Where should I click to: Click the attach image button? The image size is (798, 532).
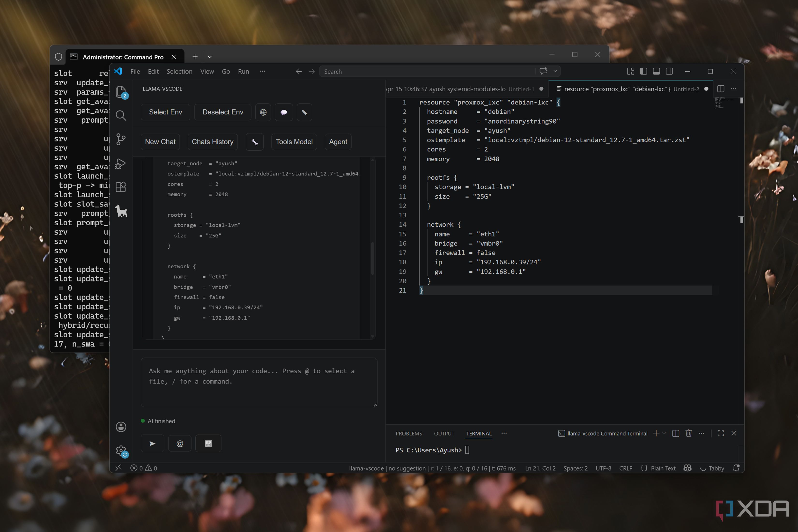point(208,443)
